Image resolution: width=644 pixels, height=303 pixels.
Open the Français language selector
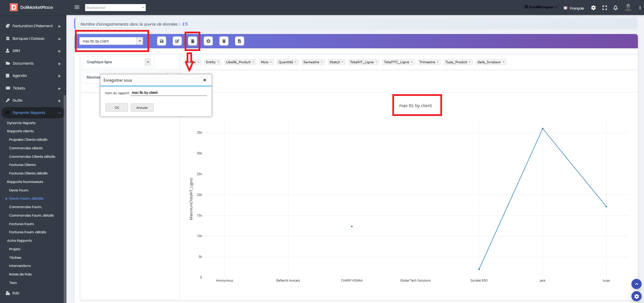pos(574,8)
